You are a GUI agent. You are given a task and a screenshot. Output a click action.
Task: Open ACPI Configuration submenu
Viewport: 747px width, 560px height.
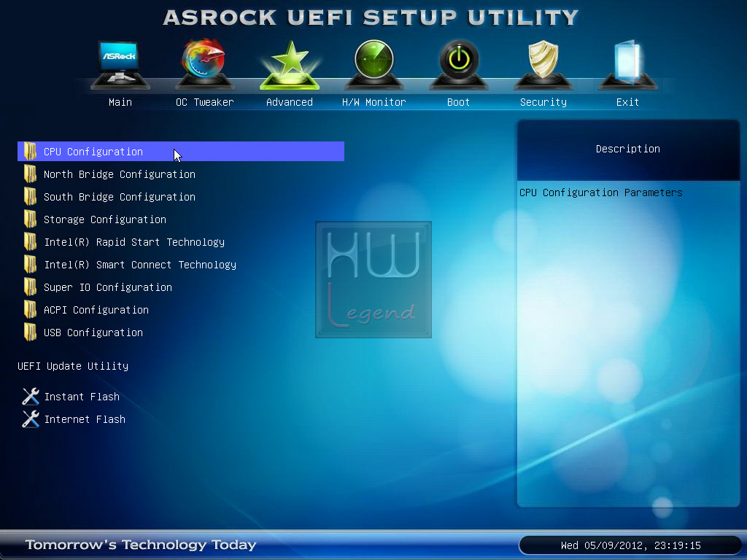click(96, 310)
